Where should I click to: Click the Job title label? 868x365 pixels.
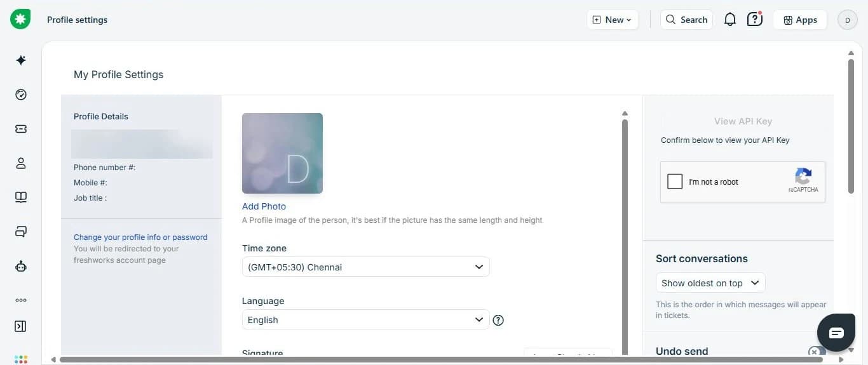pyautogui.click(x=90, y=198)
